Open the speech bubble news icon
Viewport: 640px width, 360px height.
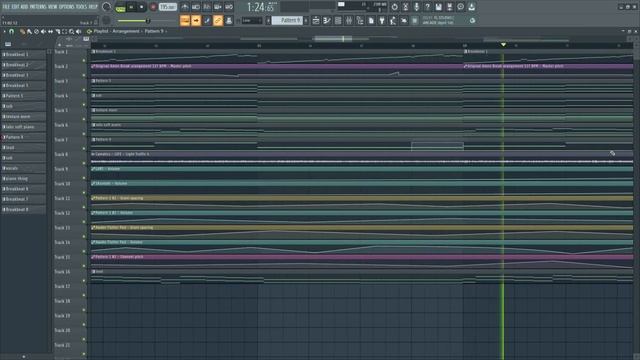[460, 7]
